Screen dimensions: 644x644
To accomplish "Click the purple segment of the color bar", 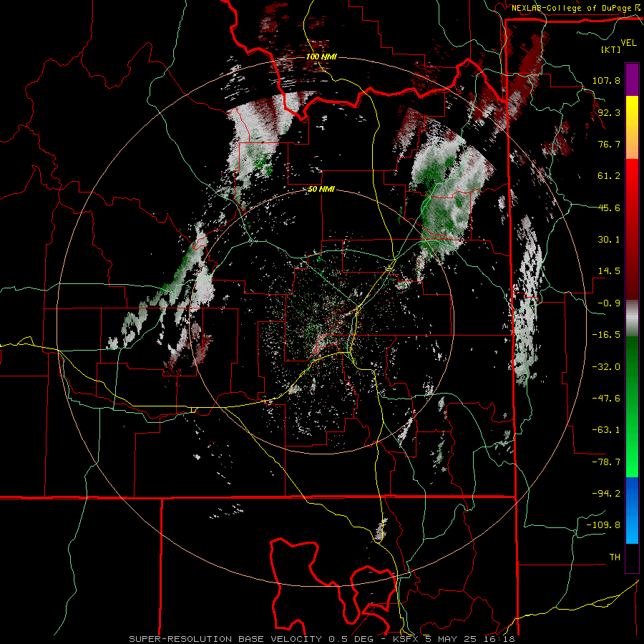I will (632, 79).
